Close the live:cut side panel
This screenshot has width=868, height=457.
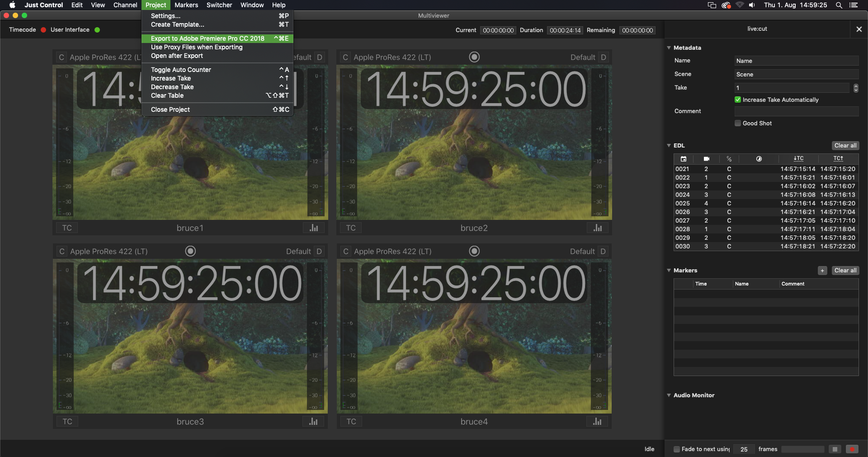tap(859, 29)
